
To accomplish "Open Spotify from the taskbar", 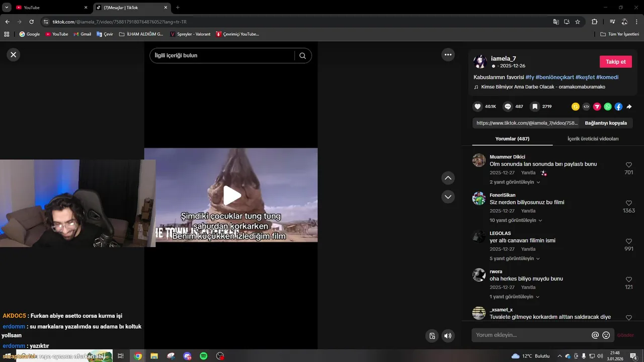I will tap(204, 356).
